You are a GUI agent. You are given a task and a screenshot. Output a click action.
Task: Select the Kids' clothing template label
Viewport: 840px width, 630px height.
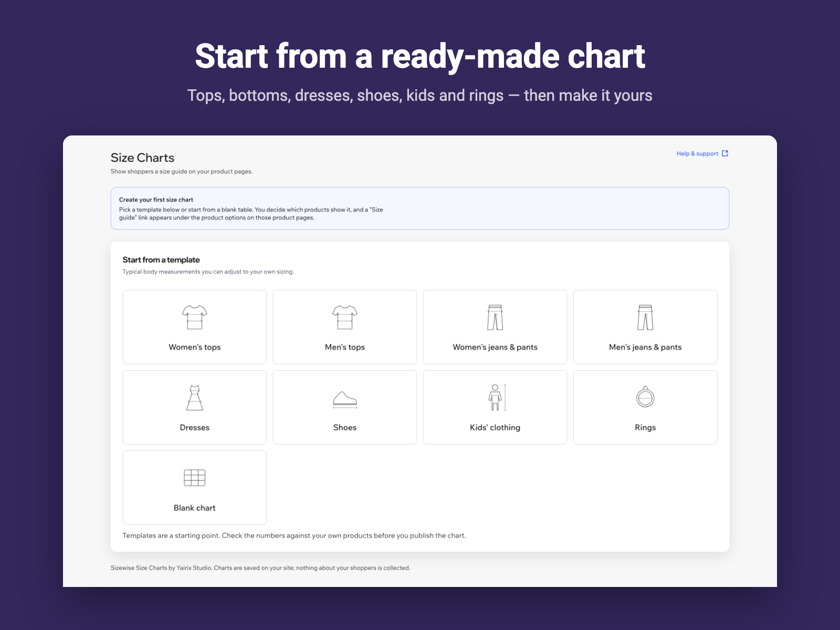coord(495,427)
